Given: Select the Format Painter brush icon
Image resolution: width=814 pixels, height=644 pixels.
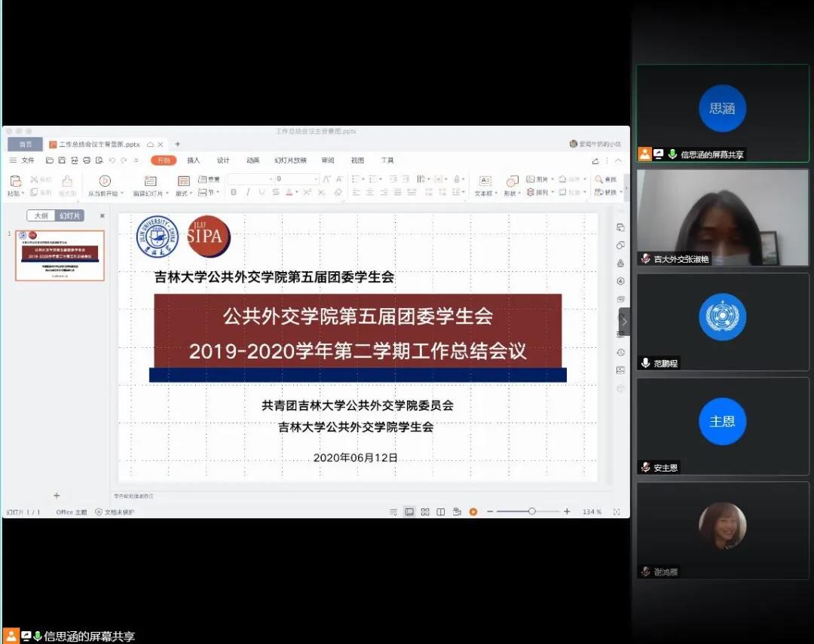Looking at the screenshot, I should (x=67, y=182).
